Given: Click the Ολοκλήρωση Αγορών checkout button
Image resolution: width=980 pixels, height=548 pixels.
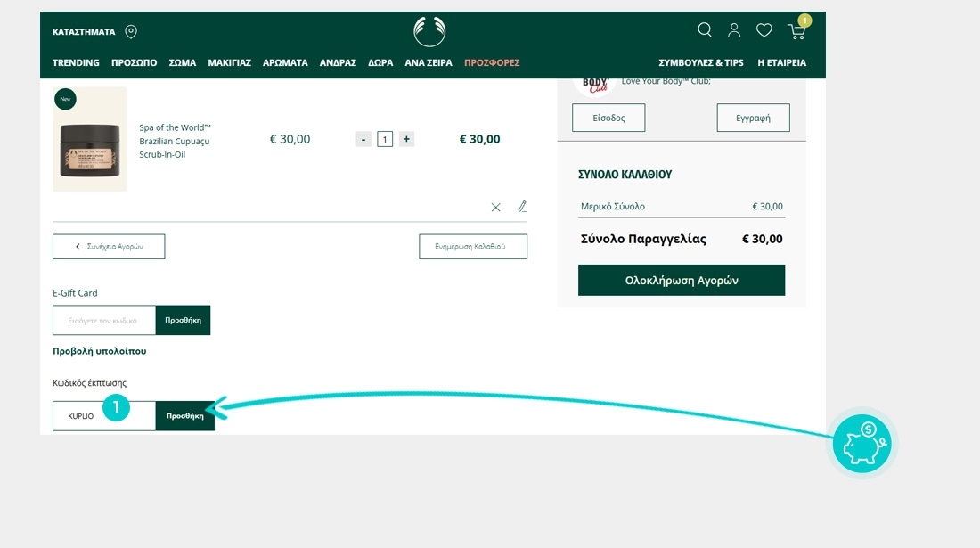Looking at the screenshot, I should (682, 280).
